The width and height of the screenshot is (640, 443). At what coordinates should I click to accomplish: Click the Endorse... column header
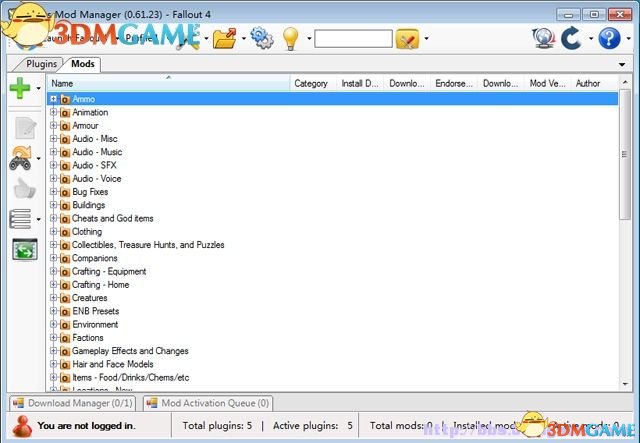454,83
